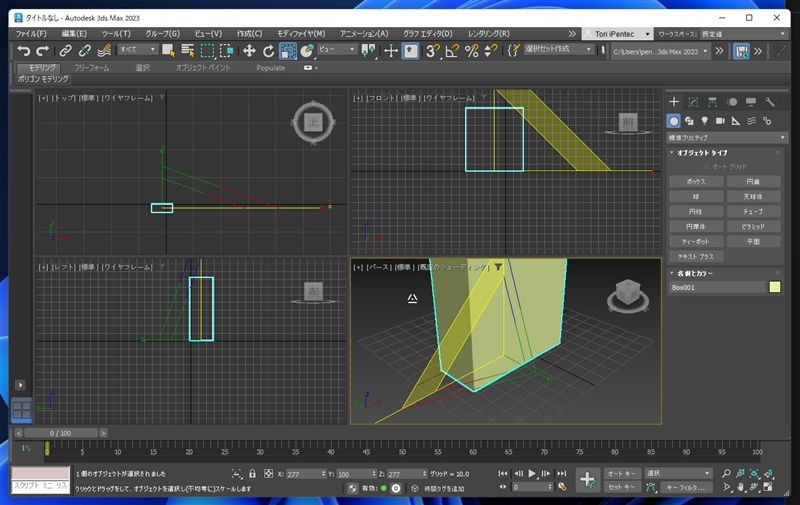The height and width of the screenshot is (505, 800).
Task: Activate the Select and Rotate tool
Action: click(268, 50)
